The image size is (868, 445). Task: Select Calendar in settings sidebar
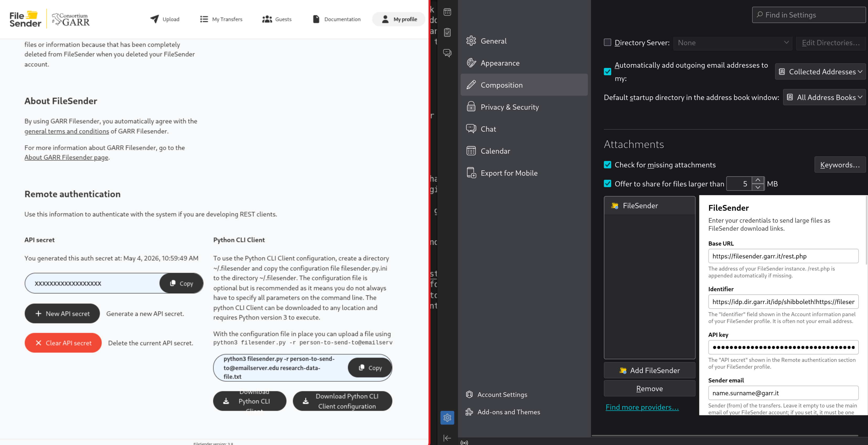tap(524, 151)
